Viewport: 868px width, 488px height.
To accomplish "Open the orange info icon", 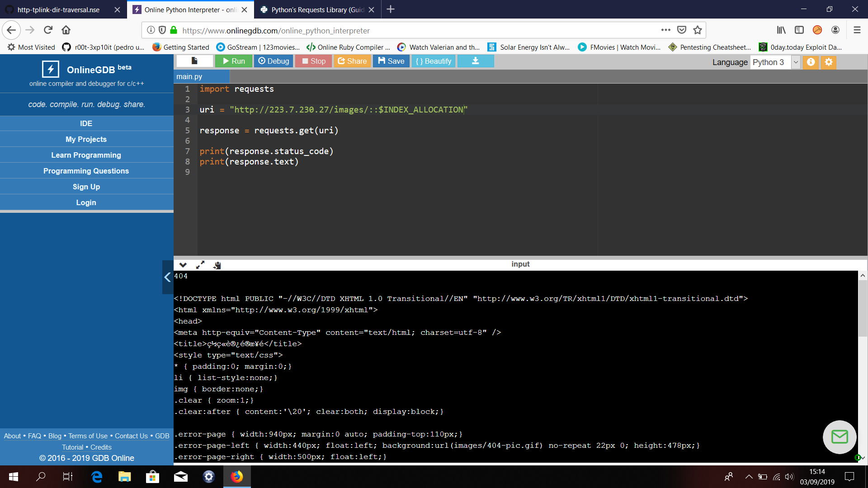I will 811,62.
